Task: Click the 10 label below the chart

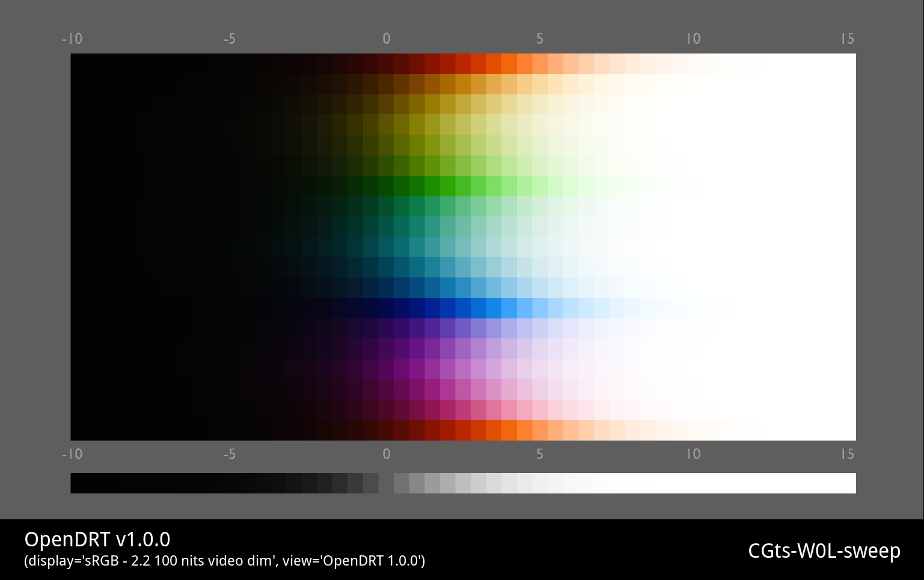Action: click(x=694, y=454)
